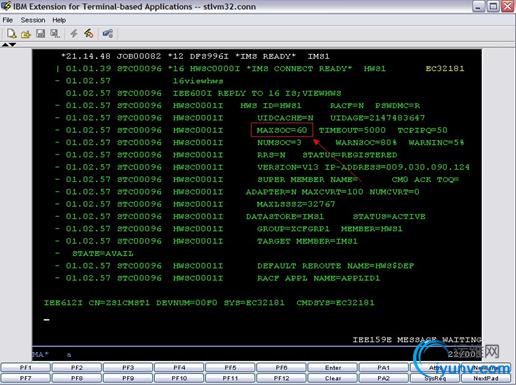This screenshot has height=385, width=516.
Task: Click the 'MAXCVRT=100' value
Action: click(x=332, y=192)
